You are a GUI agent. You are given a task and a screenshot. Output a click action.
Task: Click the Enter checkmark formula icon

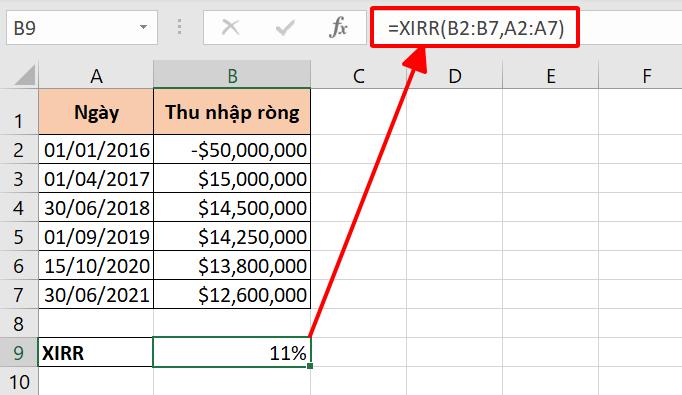pos(285,28)
